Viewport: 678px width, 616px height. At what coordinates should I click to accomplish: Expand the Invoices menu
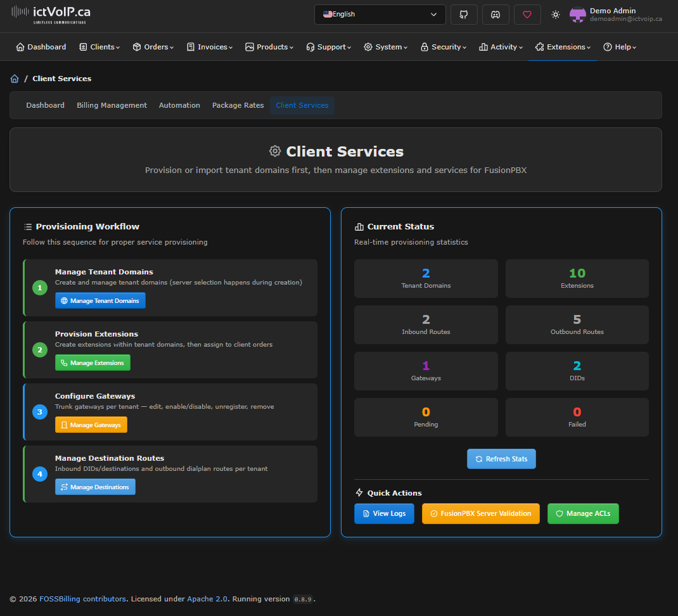tap(210, 47)
